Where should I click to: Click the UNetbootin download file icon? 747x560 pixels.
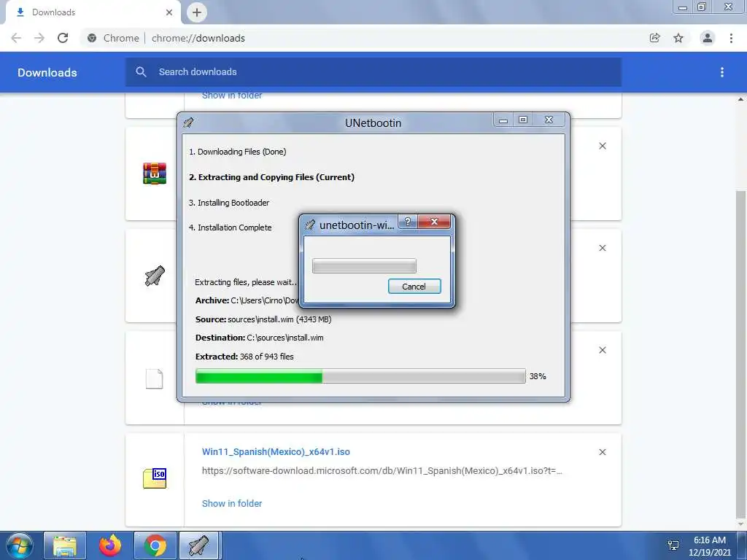155,276
